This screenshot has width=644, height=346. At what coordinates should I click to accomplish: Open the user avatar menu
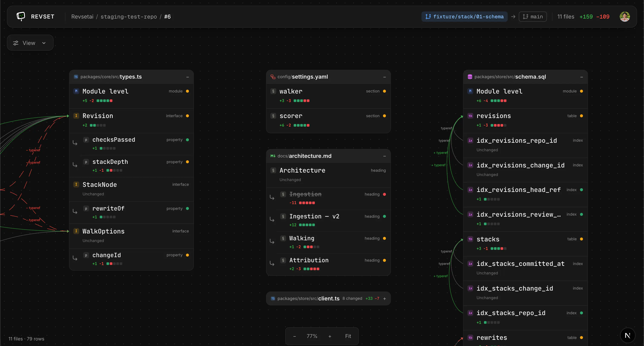624,17
